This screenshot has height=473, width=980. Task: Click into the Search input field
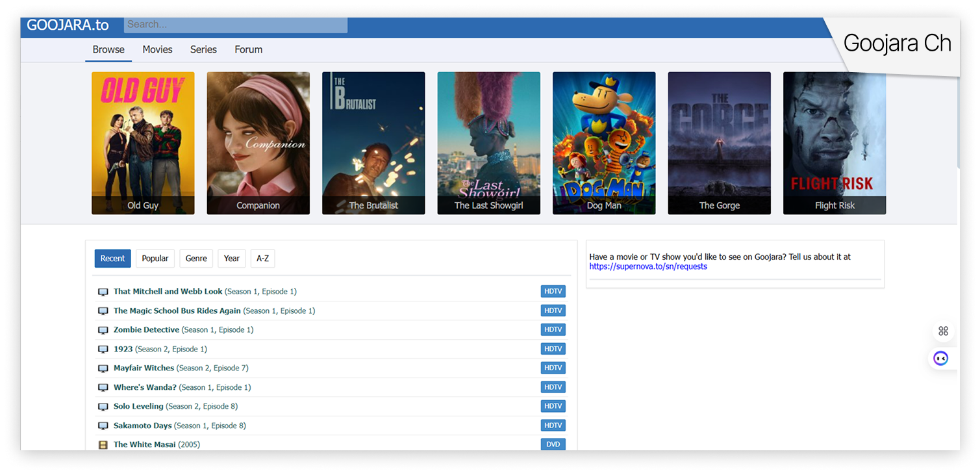[235, 25]
